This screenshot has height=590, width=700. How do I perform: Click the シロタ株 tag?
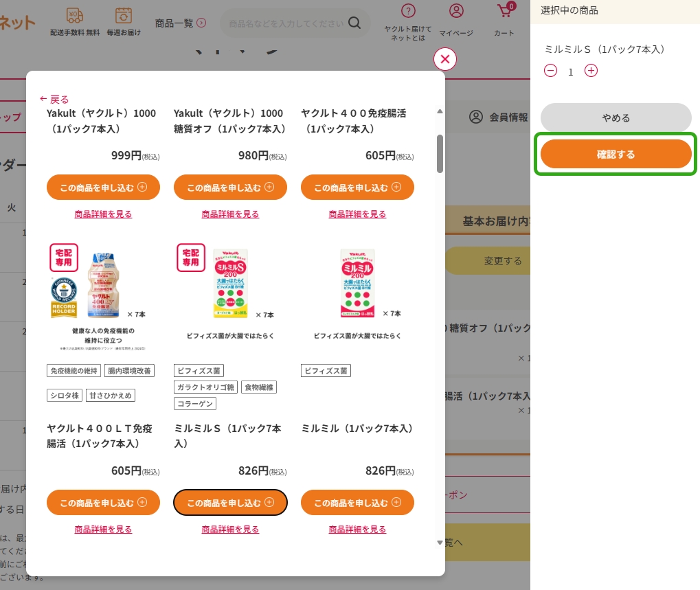coord(65,396)
